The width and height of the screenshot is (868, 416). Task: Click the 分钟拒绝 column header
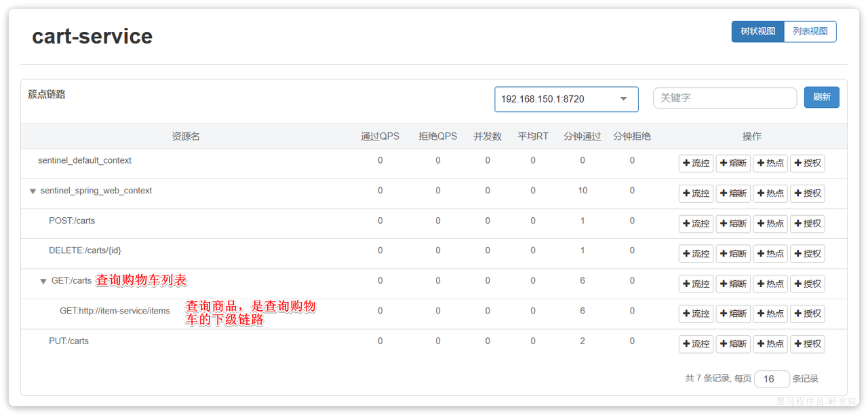tap(632, 136)
